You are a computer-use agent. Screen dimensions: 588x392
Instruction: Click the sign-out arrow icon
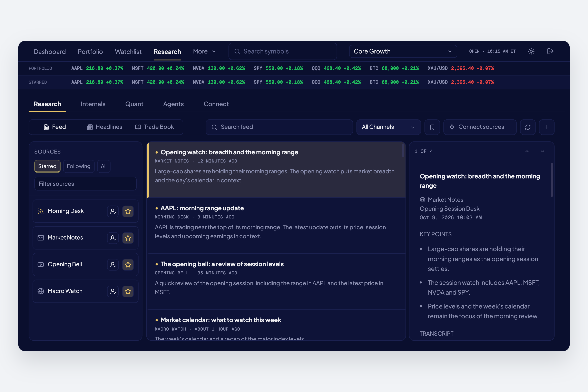(550, 51)
